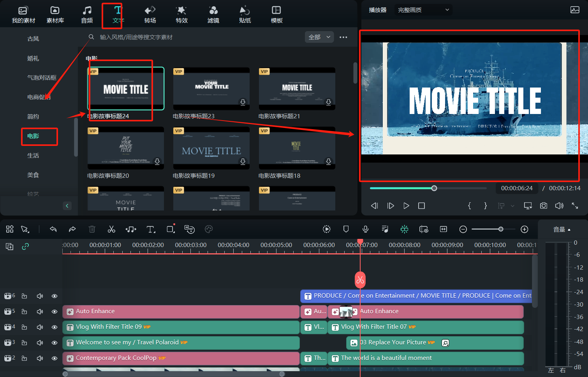Click the marker shield icon in toolbar

[346, 229]
